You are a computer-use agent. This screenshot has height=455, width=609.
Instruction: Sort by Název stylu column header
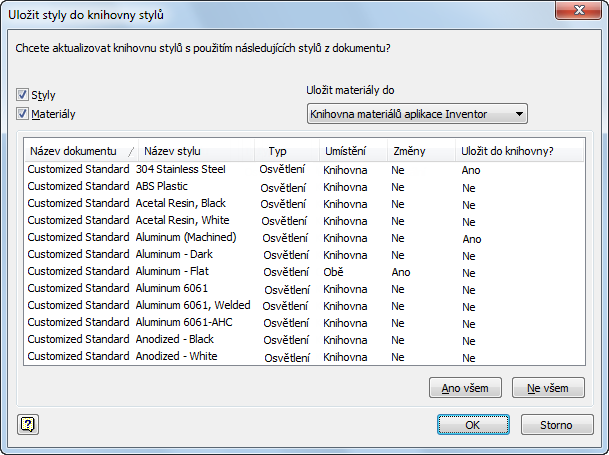(167, 151)
